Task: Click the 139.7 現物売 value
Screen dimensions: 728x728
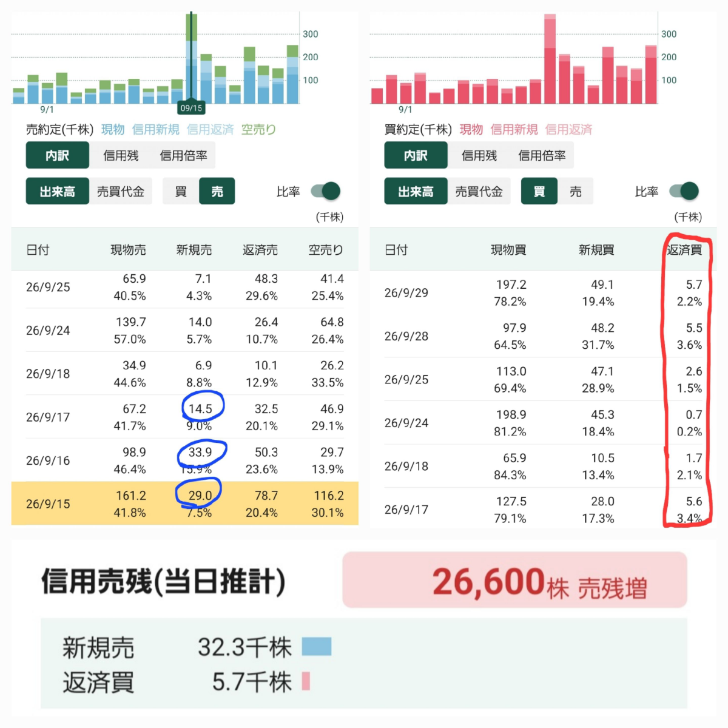Action: [131, 322]
